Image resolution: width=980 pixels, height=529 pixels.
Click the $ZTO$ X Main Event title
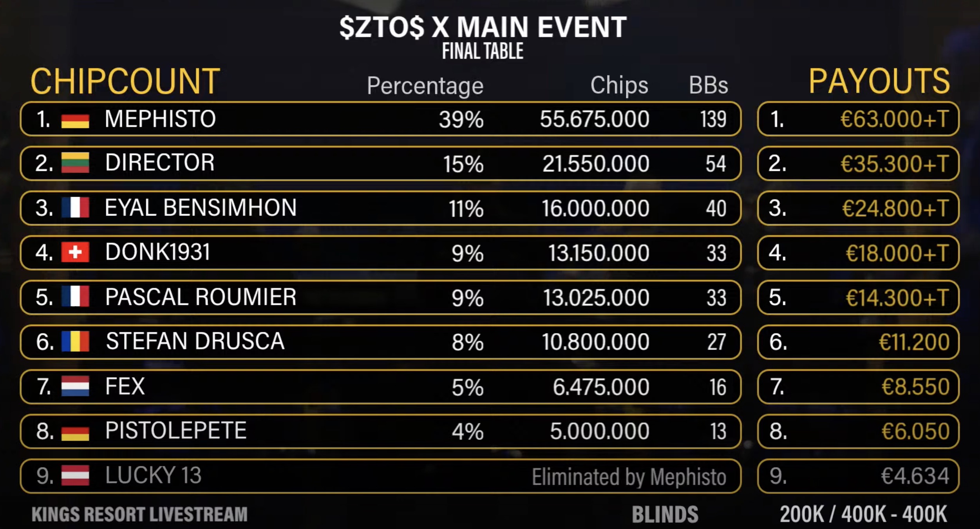pos(483,27)
